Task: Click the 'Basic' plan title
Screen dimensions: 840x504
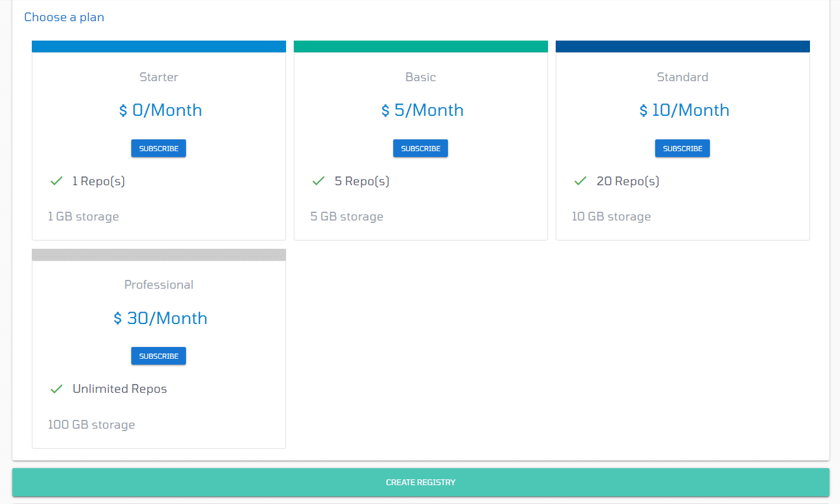Action: pyautogui.click(x=421, y=77)
